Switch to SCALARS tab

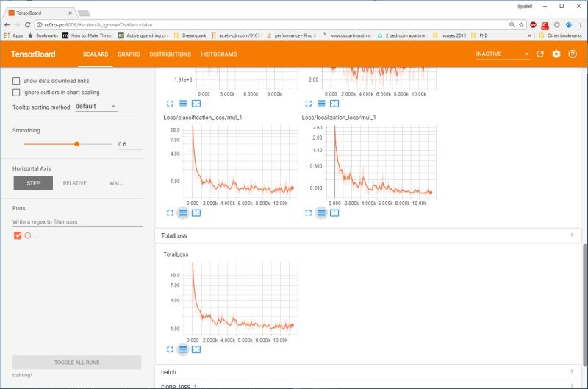[x=96, y=54]
